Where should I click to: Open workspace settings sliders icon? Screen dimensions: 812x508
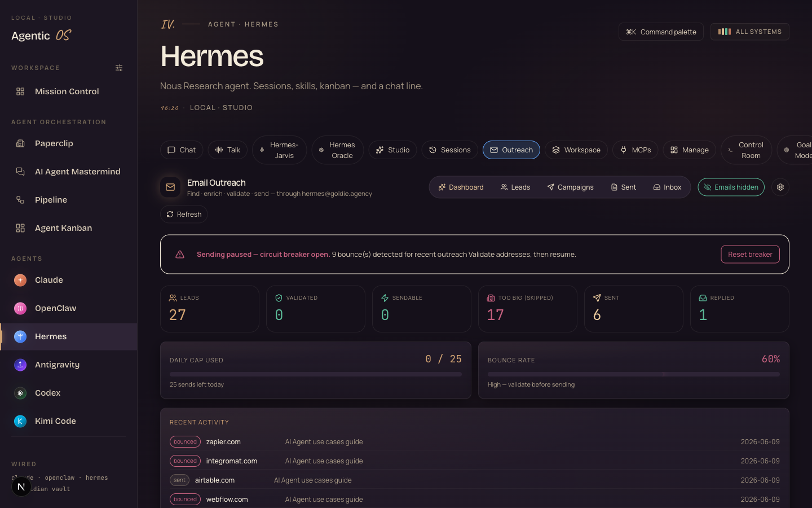tap(119, 68)
